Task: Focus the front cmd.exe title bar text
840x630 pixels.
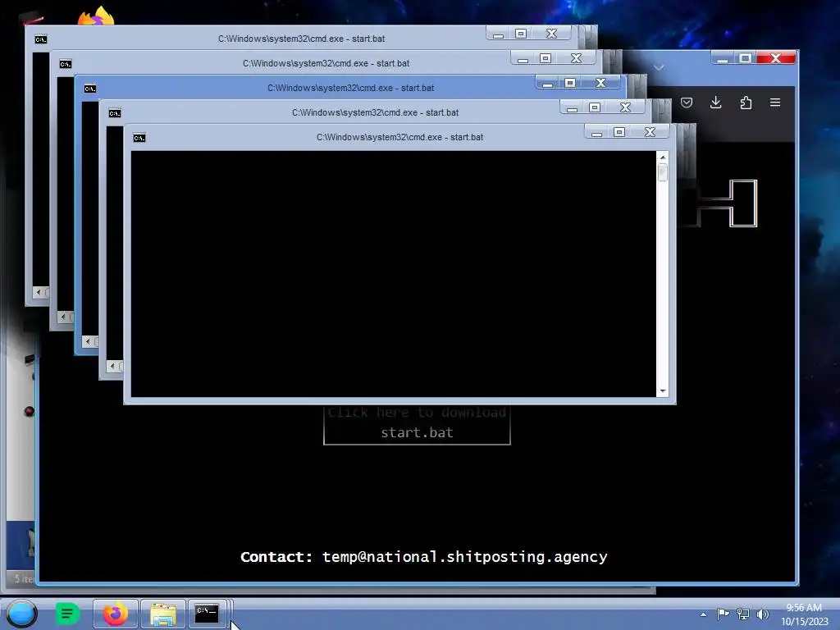Action: tap(399, 138)
